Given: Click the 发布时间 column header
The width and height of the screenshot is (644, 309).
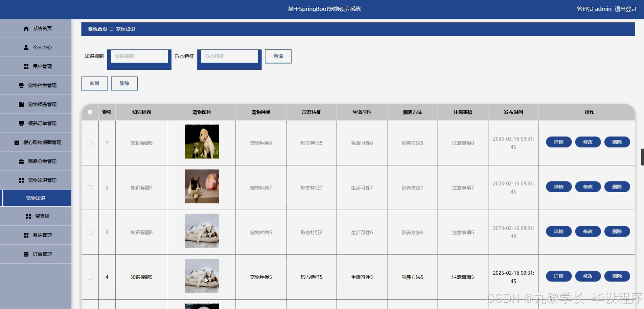Looking at the screenshot, I should click(513, 112).
